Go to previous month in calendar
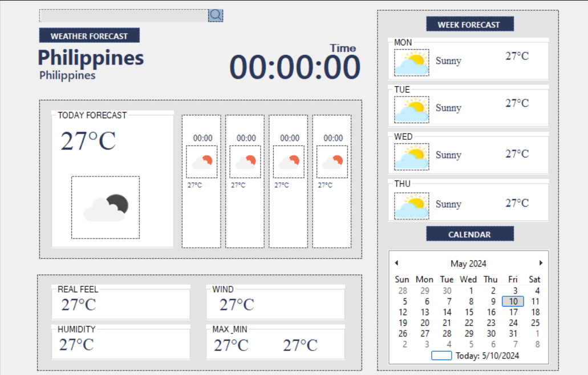This screenshot has width=588, height=375. (x=396, y=263)
